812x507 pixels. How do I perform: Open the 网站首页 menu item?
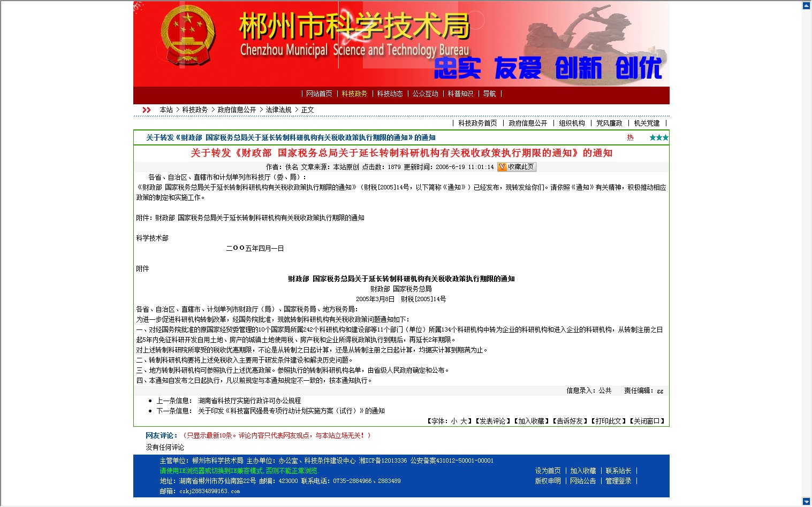click(x=319, y=94)
